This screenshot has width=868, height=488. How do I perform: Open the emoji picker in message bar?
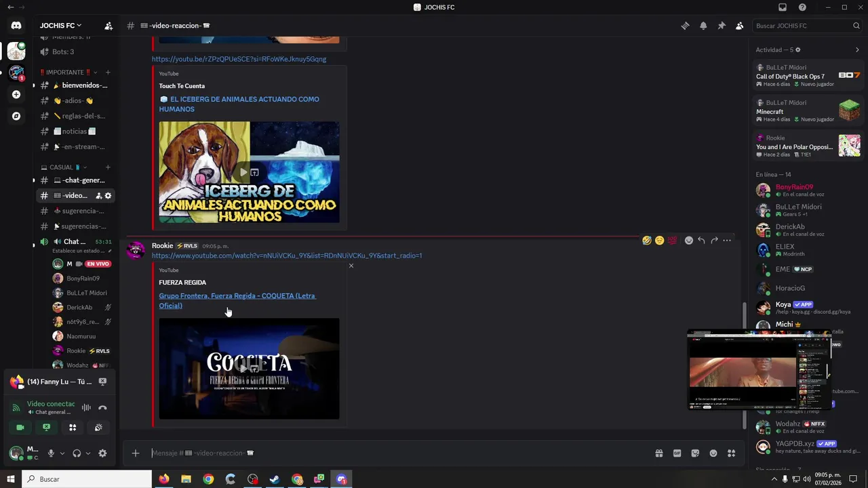(x=713, y=453)
